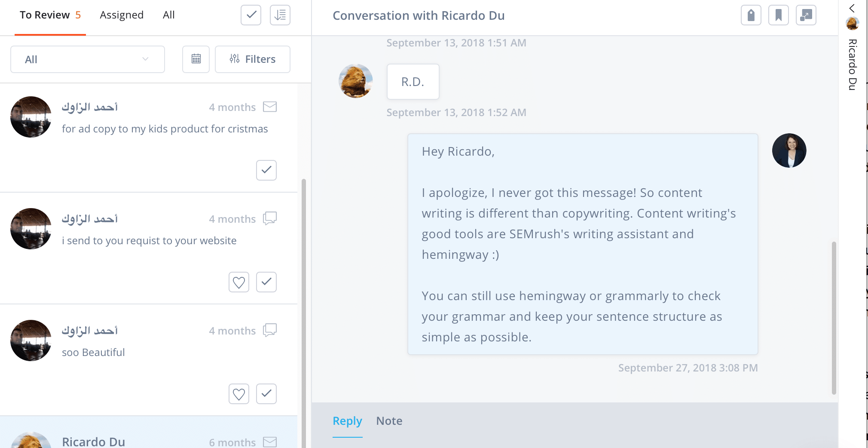
Task: Select the Reply tab
Action: (347, 421)
